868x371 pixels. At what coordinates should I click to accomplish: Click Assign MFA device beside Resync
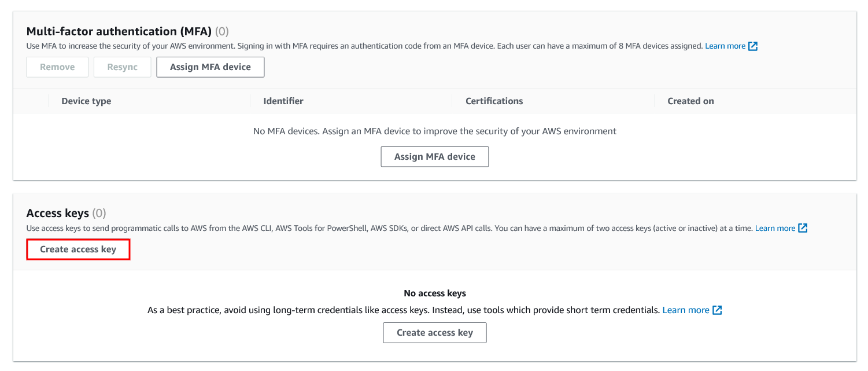click(210, 67)
